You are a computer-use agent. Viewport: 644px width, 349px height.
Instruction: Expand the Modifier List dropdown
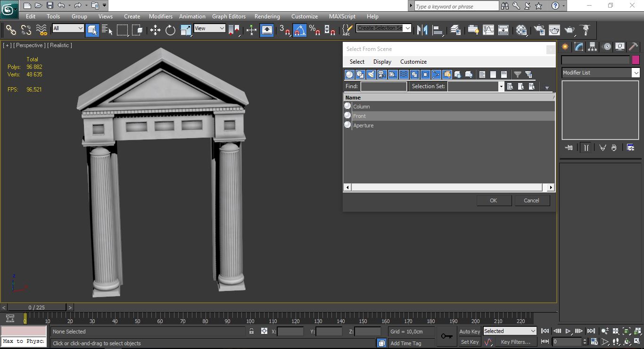tap(636, 73)
